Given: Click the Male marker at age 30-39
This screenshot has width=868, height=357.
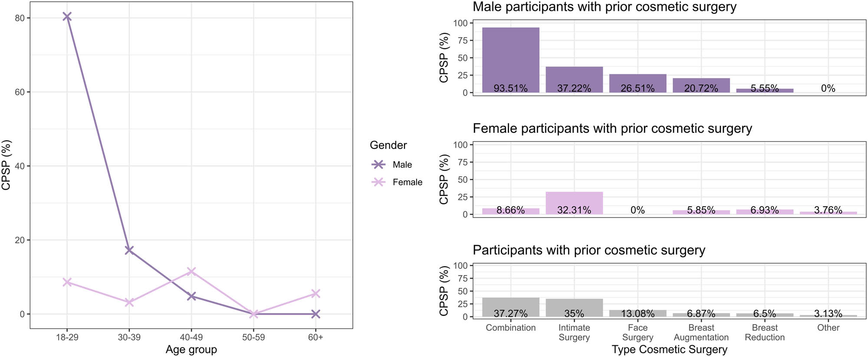Looking at the screenshot, I should (129, 250).
